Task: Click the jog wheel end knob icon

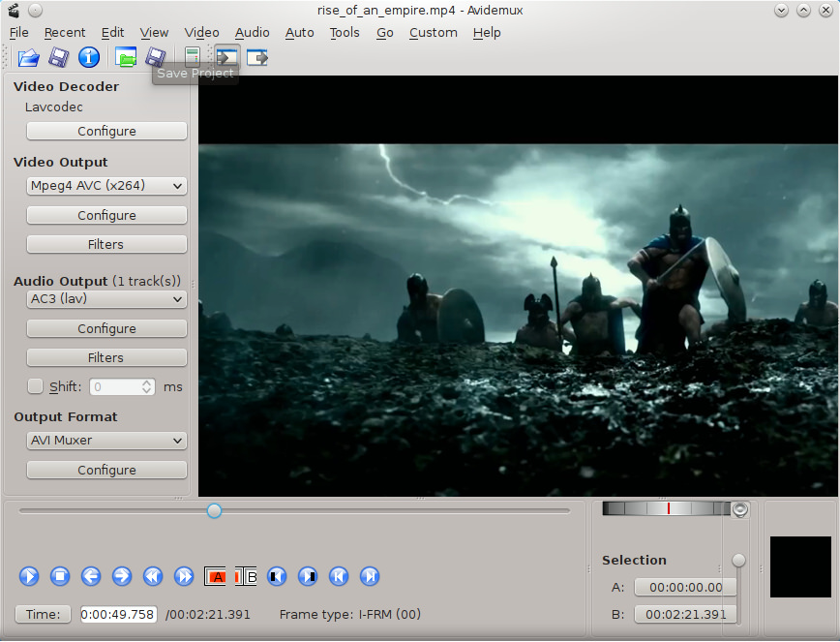Action: tap(739, 509)
